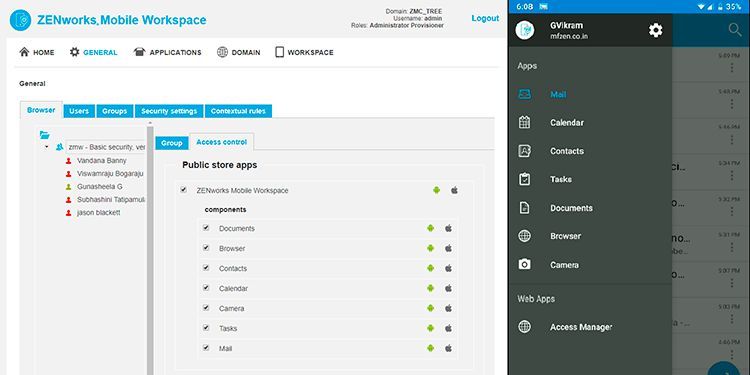Select the Group sub-tab
The width and height of the screenshot is (750, 375).
pos(172,143)
